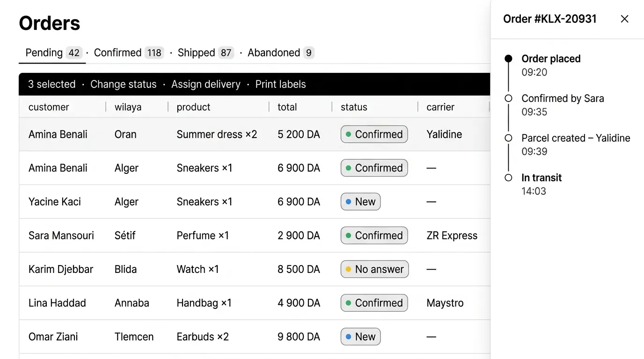Click the Summer dress ×2 product cell

(217, 134)
